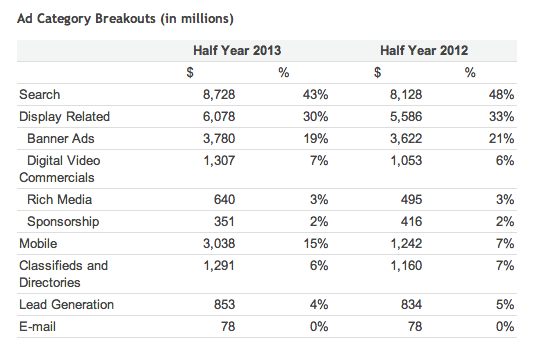Viewport: 542px width, 363px height.
Task: Click the 8,728 Search value for 2013
Action: click(x=219, y=94)
